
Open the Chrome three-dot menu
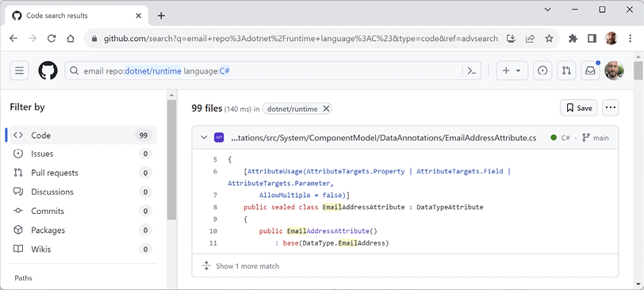(x=631, y=39)
